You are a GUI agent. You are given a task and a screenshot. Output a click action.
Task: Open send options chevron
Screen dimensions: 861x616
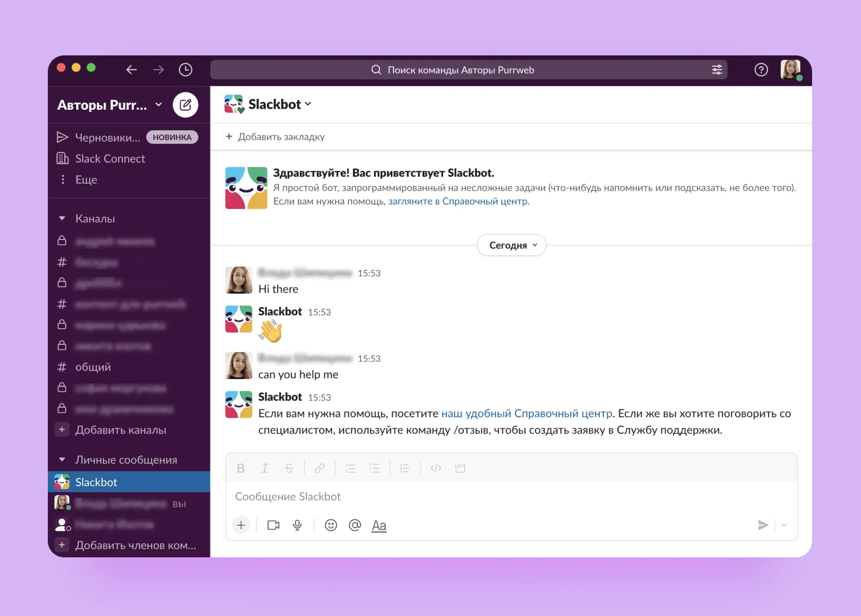[x=784, y=525]
